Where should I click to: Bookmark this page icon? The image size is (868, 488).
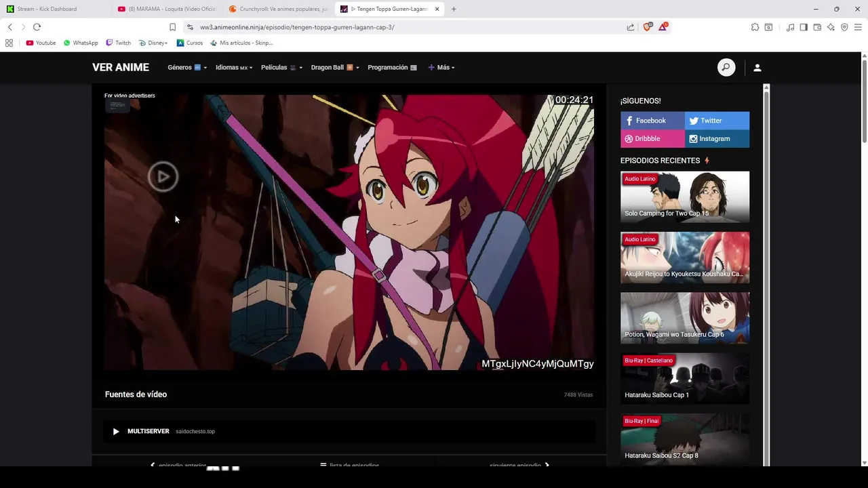click(172, 27)
